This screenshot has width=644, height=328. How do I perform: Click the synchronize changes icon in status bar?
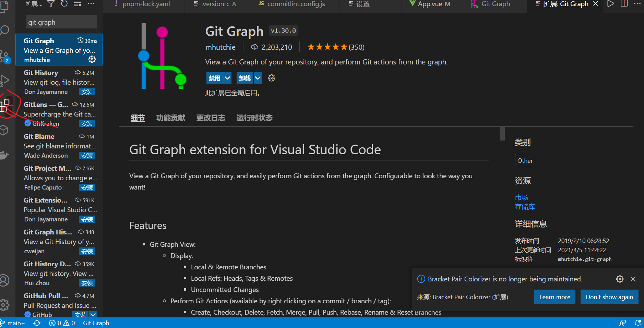pos(37,323)
